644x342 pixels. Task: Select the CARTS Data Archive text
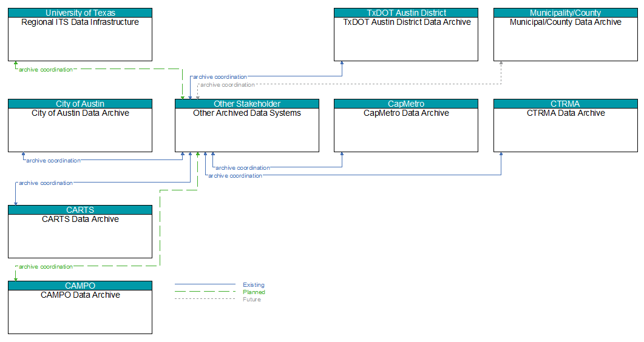[x=80, y=220]
